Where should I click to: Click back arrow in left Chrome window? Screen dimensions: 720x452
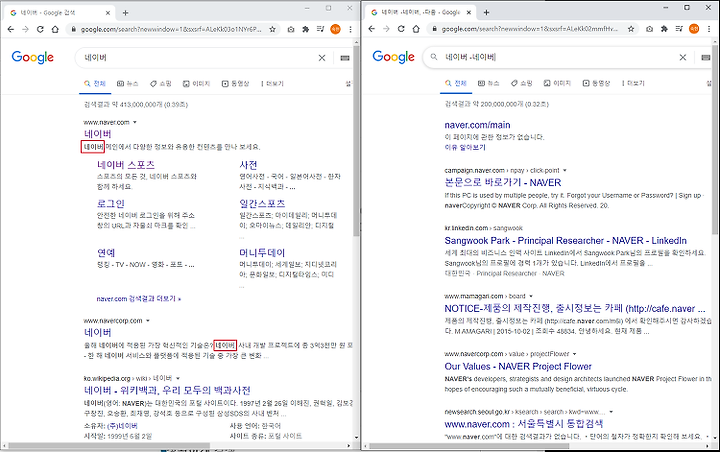[x=11, y=29]
